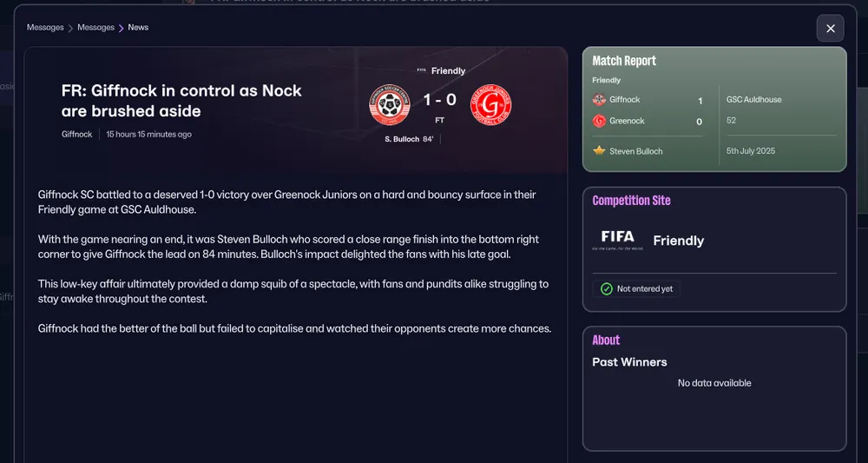868x463 pixels.
Task: Click the Match Report panel title
Action: pyautogui.click(x=624, y=61)
